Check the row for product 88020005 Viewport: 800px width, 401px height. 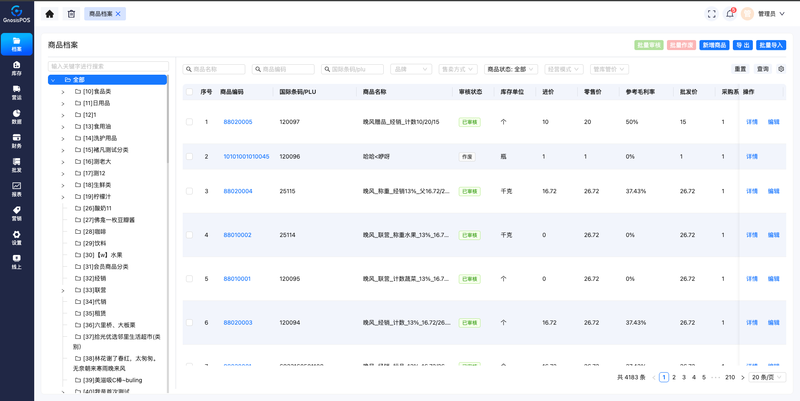[x=189, y=122]
